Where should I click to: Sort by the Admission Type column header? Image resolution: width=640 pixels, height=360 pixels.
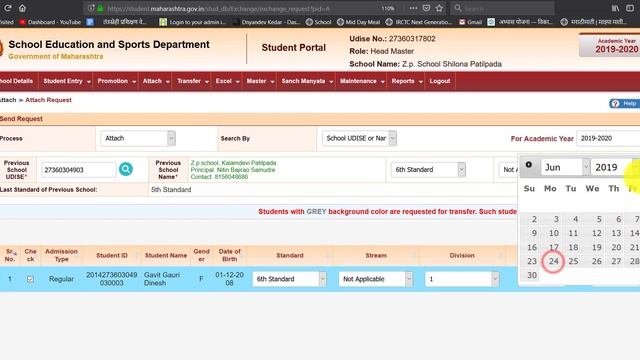pyautogui.click(x=61, y=256)
